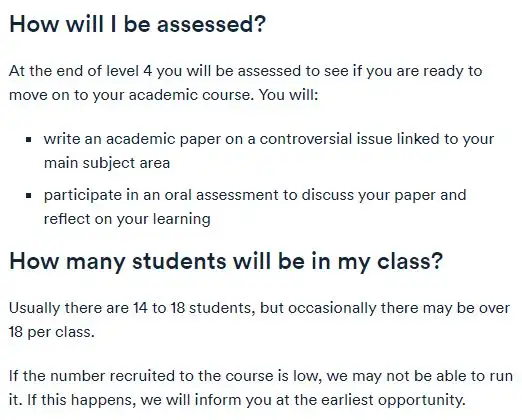Click the 'How will I be assessed?' heading
This screenshot has width=522, height=420.
coord(137,25)
